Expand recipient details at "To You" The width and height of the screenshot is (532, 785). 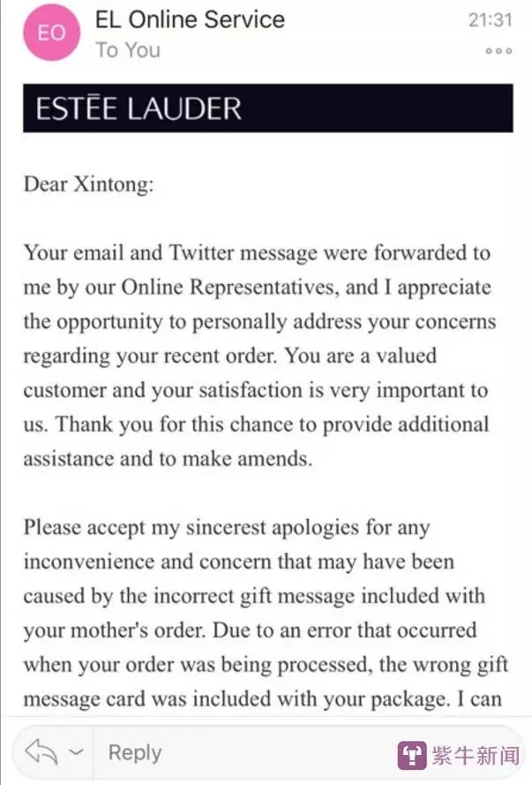tap(129, 50)
